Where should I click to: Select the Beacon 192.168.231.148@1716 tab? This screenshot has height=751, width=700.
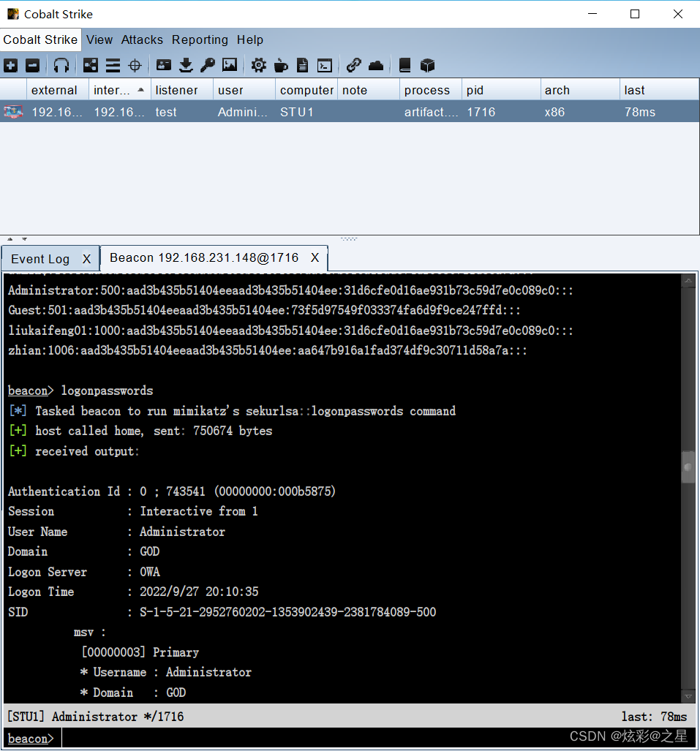[x=204, y=257]
